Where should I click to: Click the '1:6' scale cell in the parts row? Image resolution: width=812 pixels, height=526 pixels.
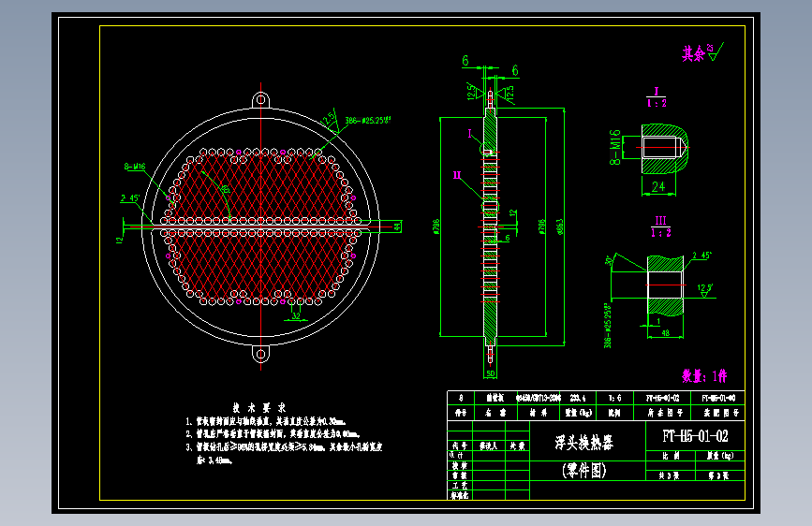point(614,398)
